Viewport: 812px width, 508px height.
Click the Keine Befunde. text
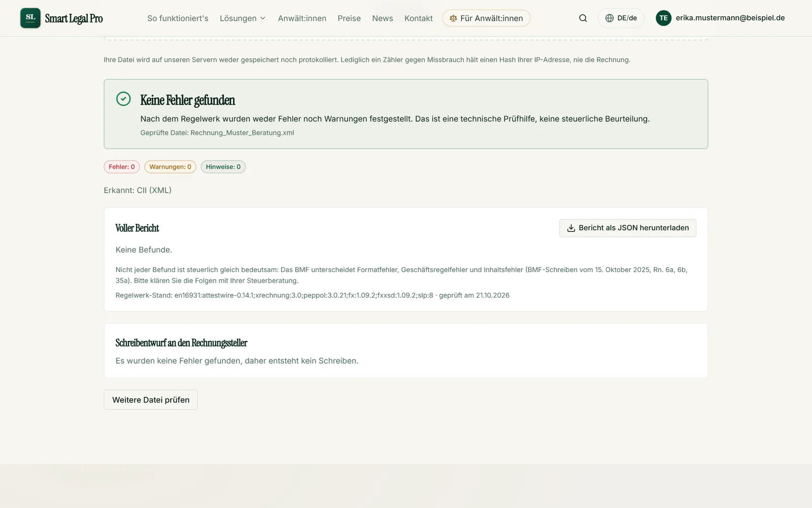144,250
